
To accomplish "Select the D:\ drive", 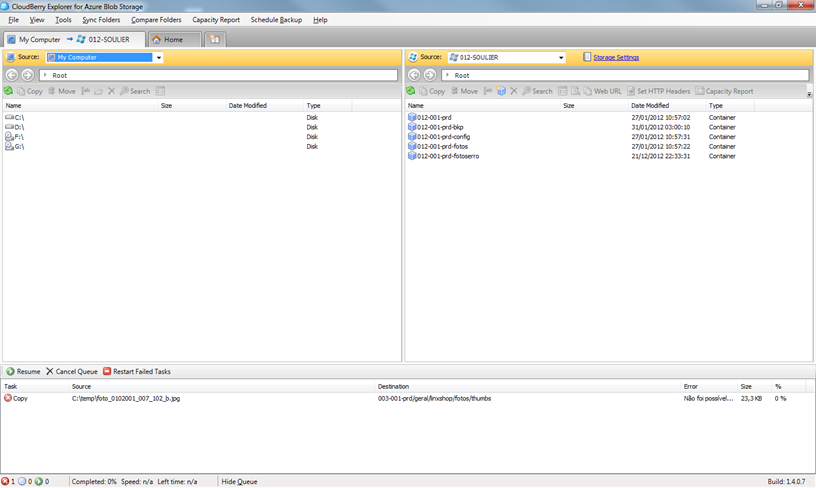I will click(x=15, y=127).
